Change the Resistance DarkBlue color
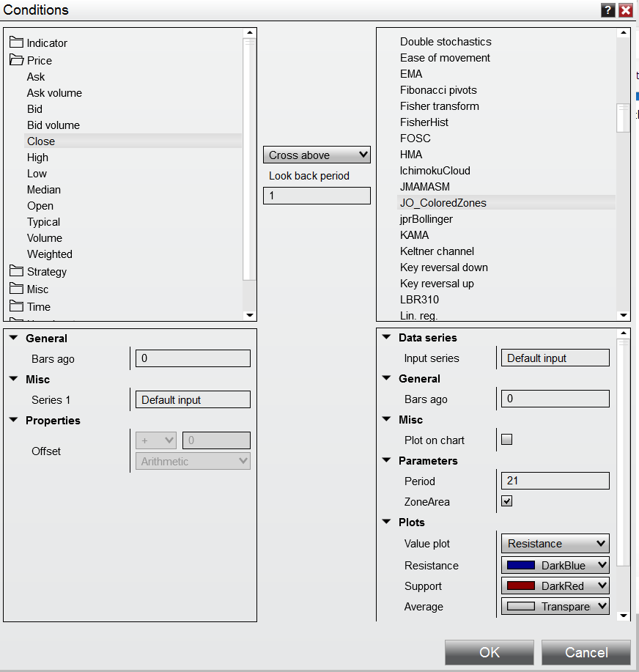639x672 pixels. (x=555, y=565)
